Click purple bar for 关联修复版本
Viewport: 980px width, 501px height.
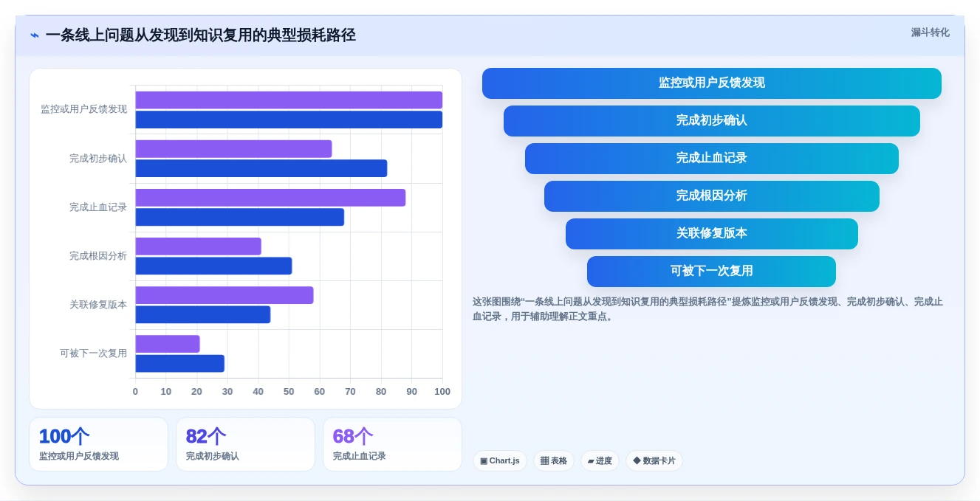(x=225, y=295)
